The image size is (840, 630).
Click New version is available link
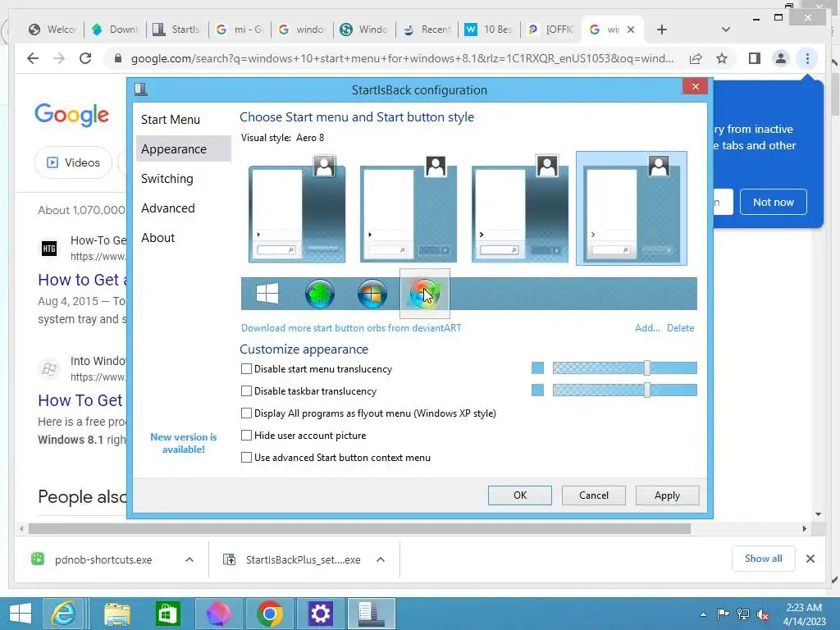coord(183,443)
